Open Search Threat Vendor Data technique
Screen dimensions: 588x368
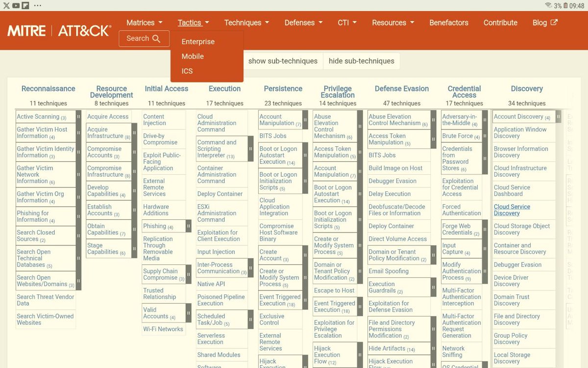click(46, 300)
